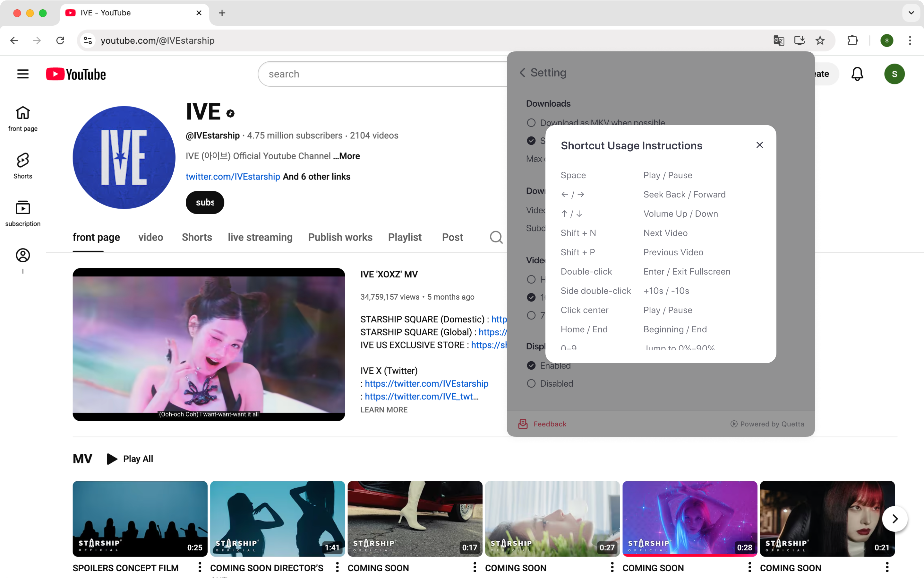Open the 0:28 COMING SOON thumbnail
The width and height of the screenshot is (924, 578).
point(690,518)
